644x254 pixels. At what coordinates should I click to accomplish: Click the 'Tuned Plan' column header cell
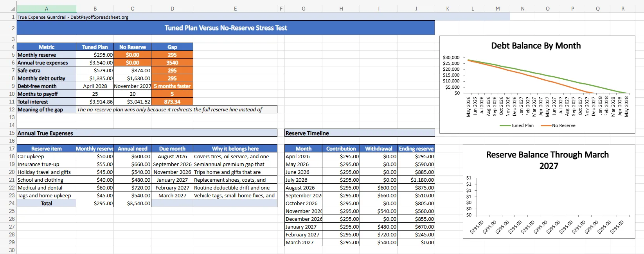[x=95, y=47]
